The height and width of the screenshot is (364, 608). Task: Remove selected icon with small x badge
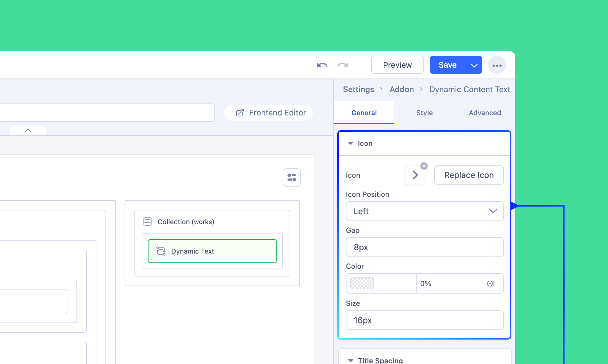pyautogui.click(x=424, y=166)
